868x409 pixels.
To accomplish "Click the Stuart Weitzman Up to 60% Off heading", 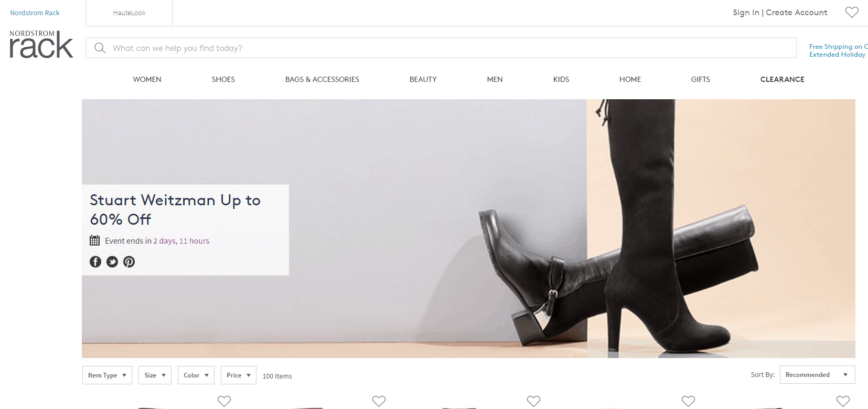I will [175, 209].
